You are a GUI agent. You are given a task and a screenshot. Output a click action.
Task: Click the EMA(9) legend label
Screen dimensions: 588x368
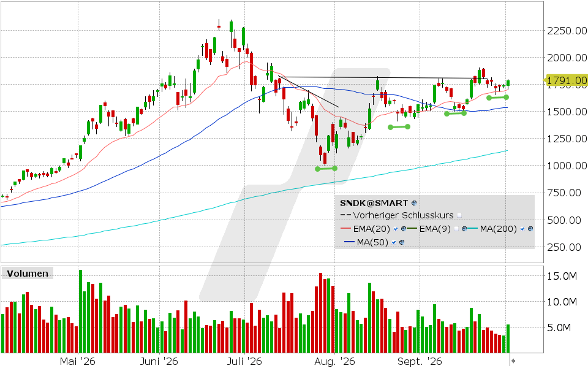pyautogui.click(x=435, y=229)
